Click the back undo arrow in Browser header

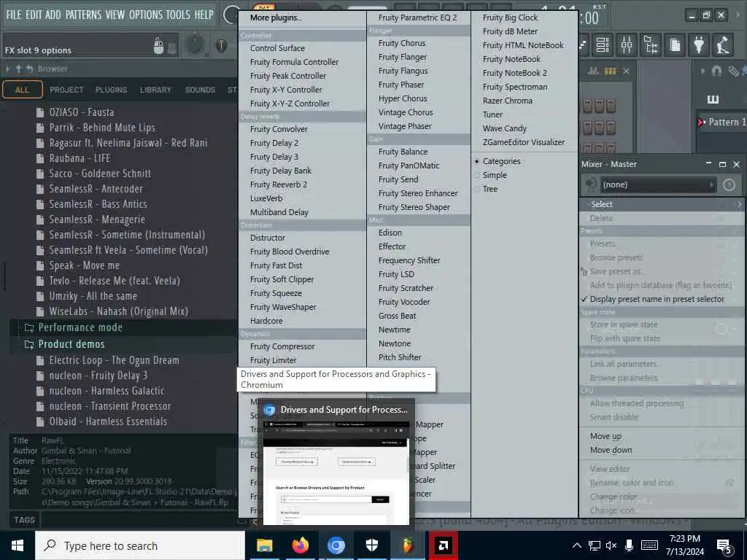click(29, 69)
